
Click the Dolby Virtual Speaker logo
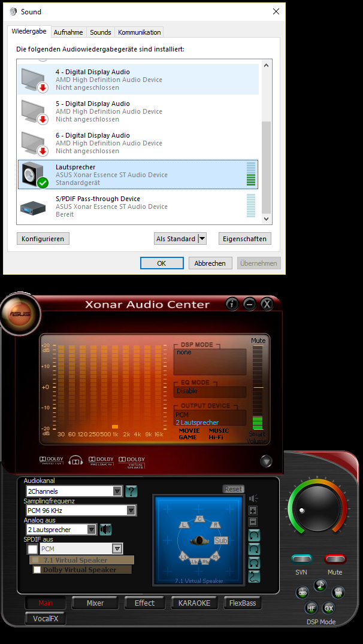click(132, 462)
